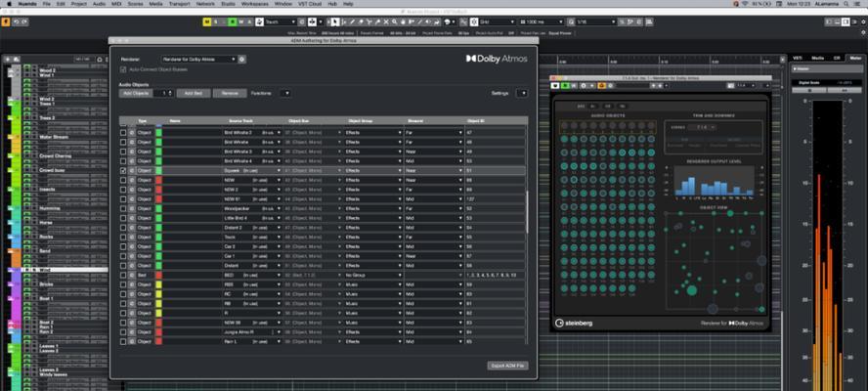Uncheck the Squeek row checkbox
This screenshot has width=868, height=391.
pyautogui.click(x=123, y=171)
